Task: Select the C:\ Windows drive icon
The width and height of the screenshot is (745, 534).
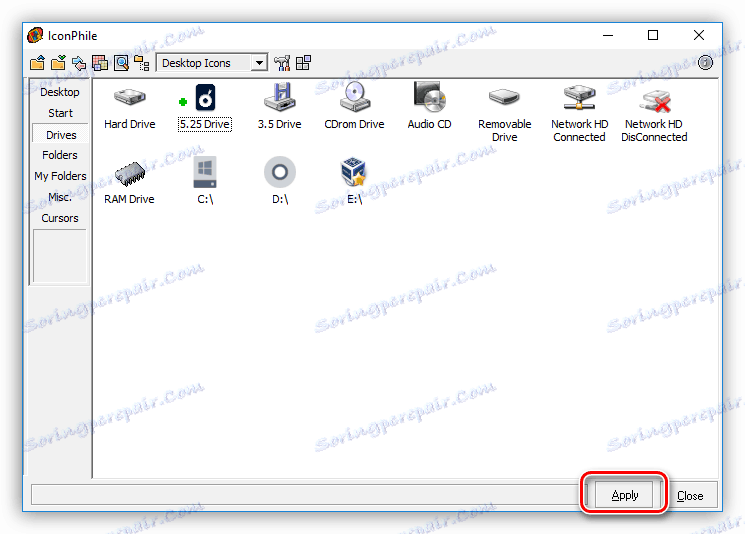Action: 205,172
